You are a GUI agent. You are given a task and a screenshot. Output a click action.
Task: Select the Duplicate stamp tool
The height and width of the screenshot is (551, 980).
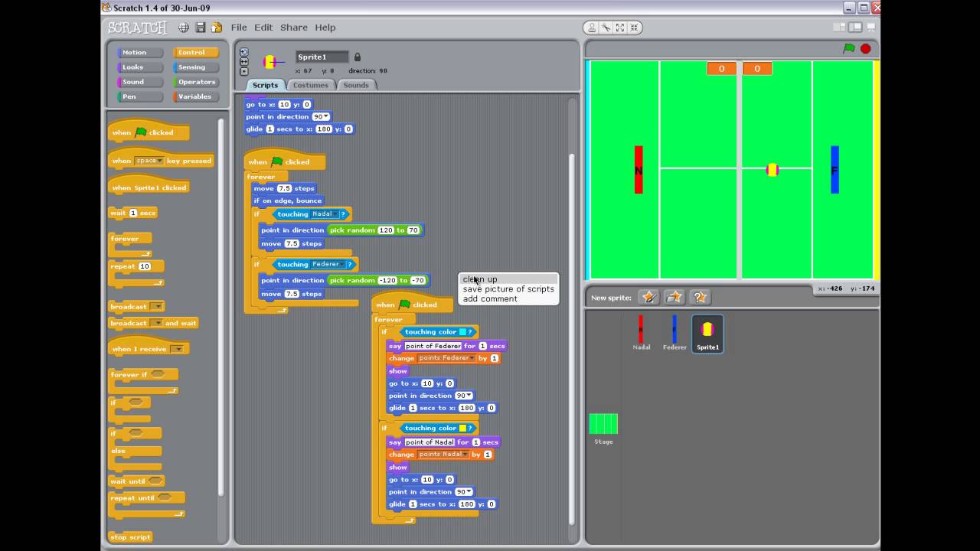click(592, 28)
